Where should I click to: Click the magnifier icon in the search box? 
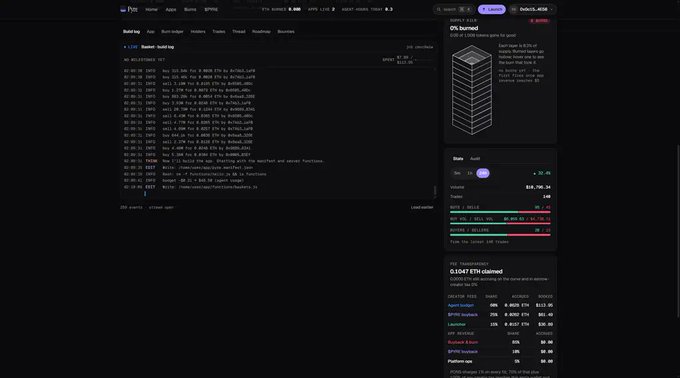438,9
